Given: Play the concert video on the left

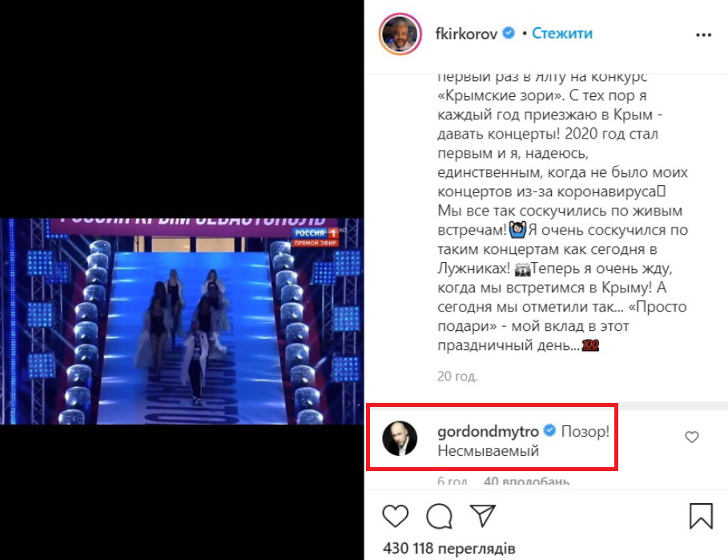Looking at the screenshot, I should [x=182, y=321].
